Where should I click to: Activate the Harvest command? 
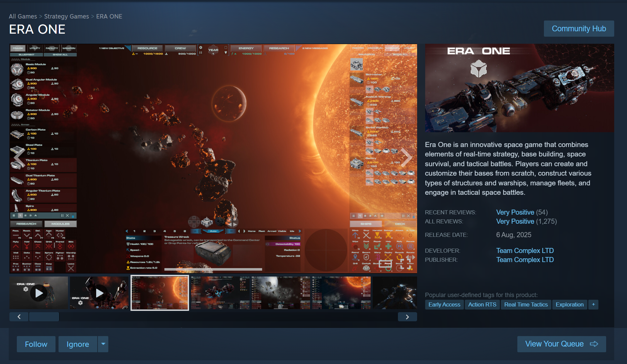coord(377,235)
